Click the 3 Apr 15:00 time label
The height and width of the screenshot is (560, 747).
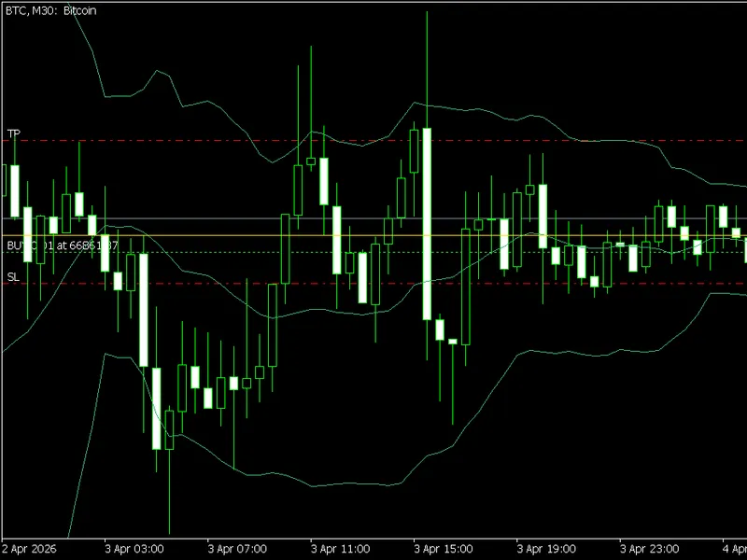click(x=444, y=549)
